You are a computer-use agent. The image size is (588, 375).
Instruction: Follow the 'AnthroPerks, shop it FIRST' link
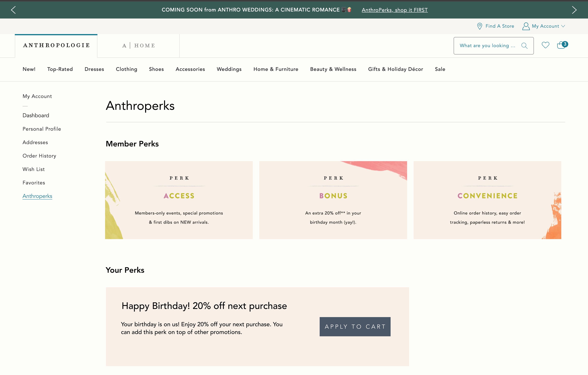point(395,10)
